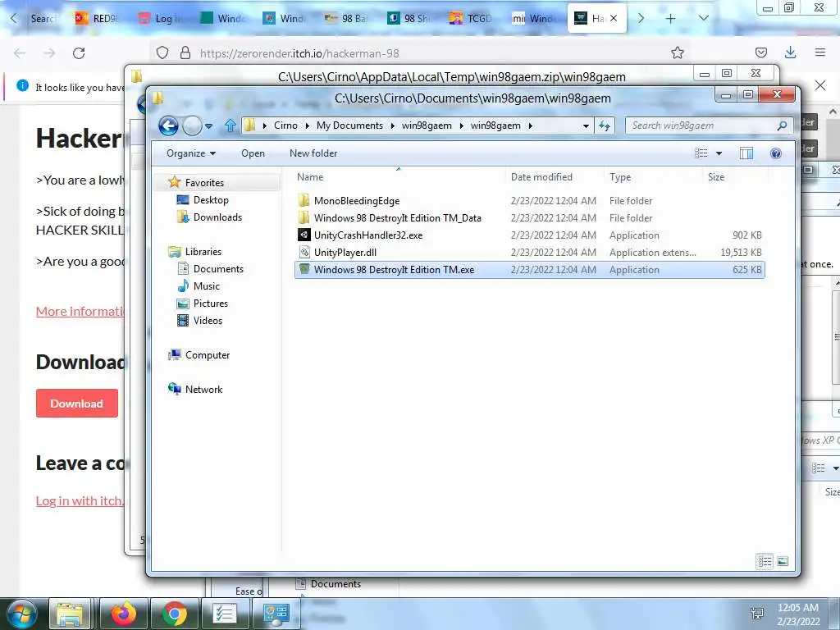840x630 pixels.
Task: Click Open in the Explorer toolbar
Action: [x=253, y=153]
